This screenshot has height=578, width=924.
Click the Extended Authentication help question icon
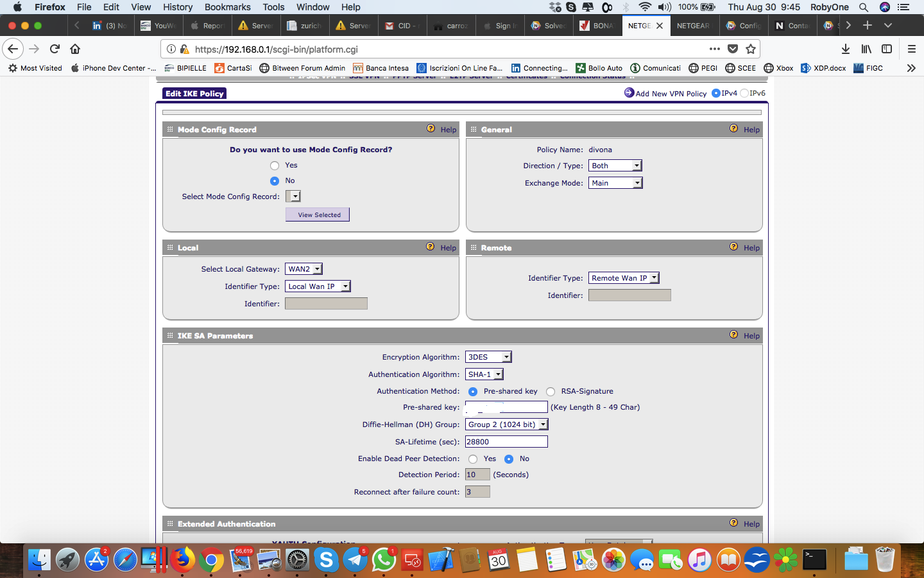click(734, 523)
